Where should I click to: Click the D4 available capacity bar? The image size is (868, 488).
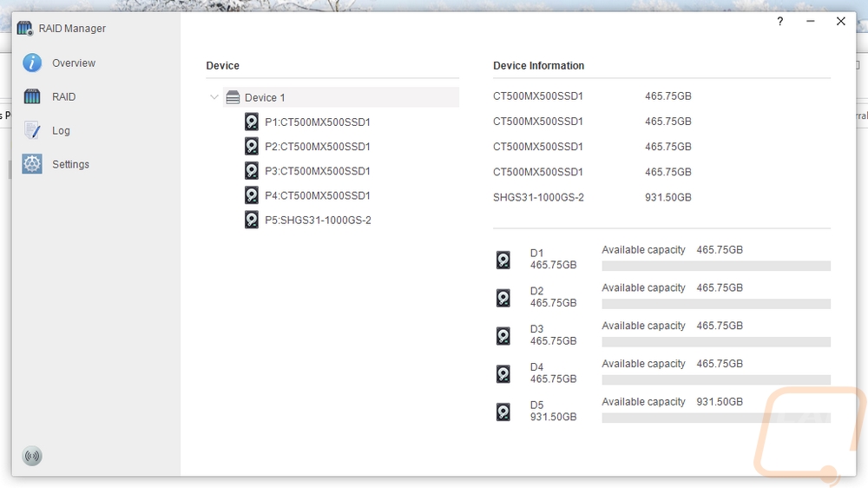(716, 379)
